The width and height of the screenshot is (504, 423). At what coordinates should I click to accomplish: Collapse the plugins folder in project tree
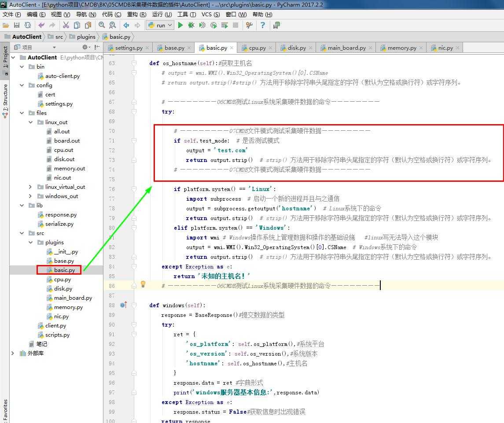[30, 242]
